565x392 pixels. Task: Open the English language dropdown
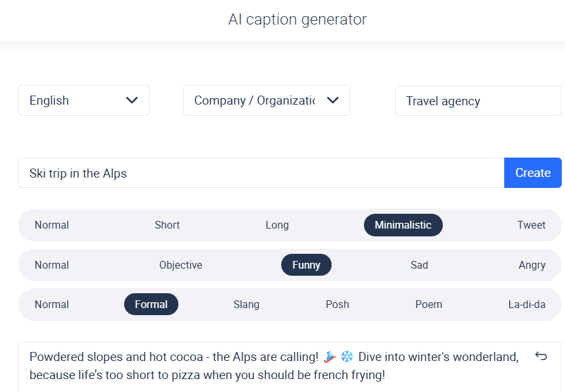(x=83, y=100)
